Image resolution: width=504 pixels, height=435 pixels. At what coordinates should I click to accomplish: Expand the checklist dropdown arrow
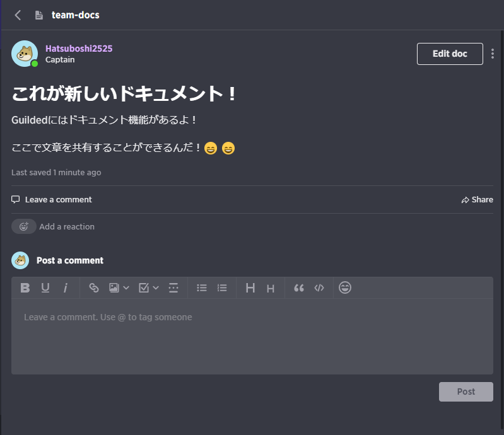(x=156, y=288)
